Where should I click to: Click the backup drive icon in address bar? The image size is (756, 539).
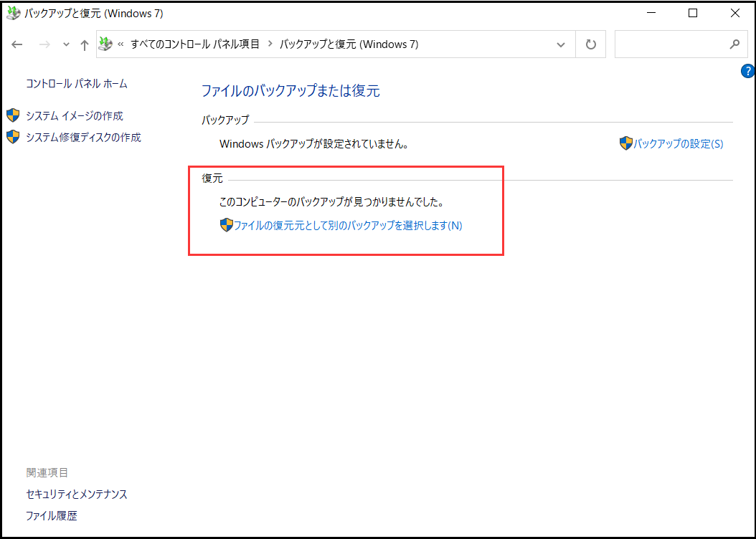[x=105, y=44]
